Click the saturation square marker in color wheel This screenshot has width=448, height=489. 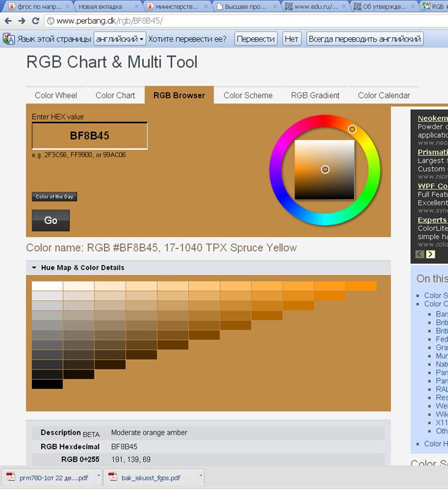[x=325, y=170]
